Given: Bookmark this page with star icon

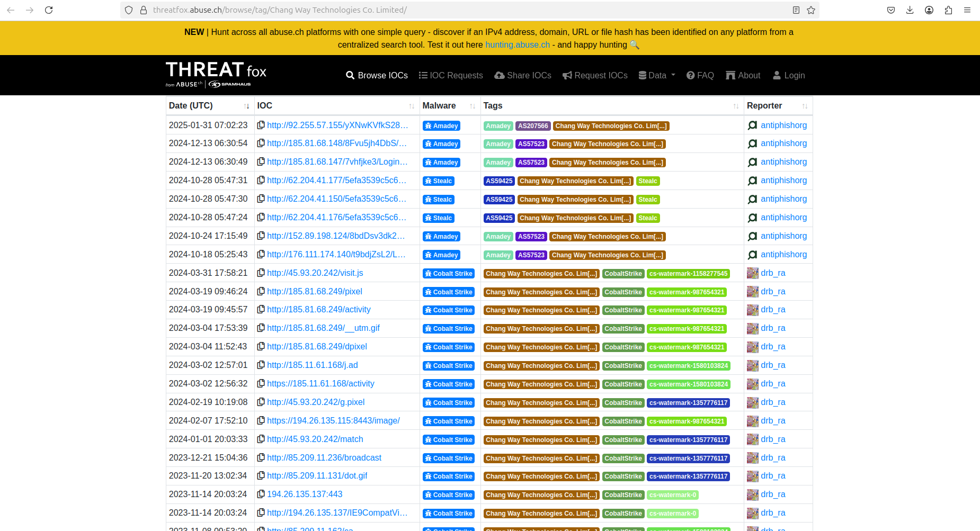Looking at the screenshot, I should pyautogui.click(x=811, y=10).
